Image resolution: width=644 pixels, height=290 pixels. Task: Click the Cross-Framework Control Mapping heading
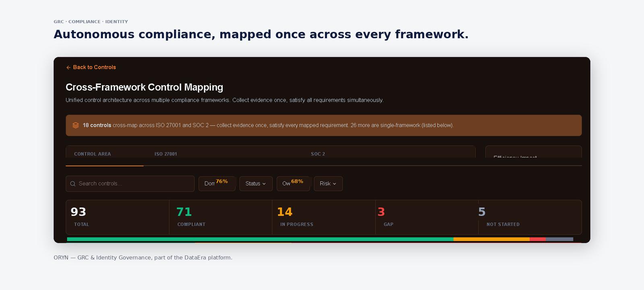(x=144, y=87)
